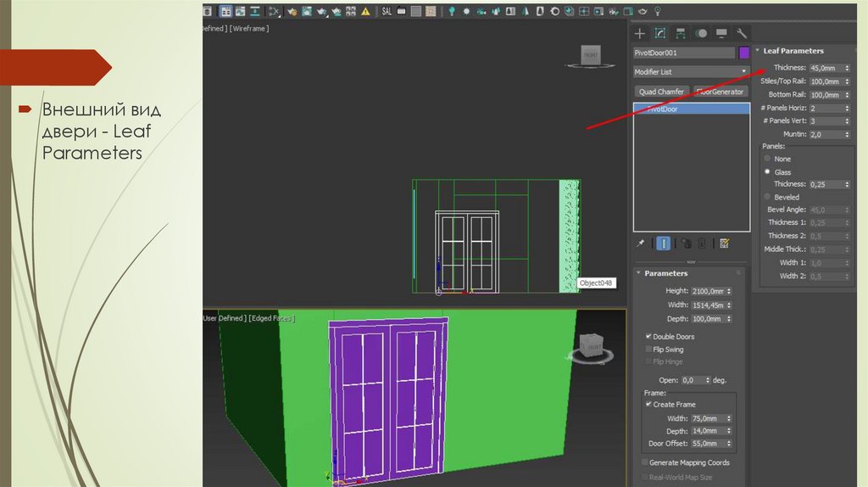This screenshot has width=868, height=487.
Task: Click the purple object color swatch
Action: click(x=743, y=53)
